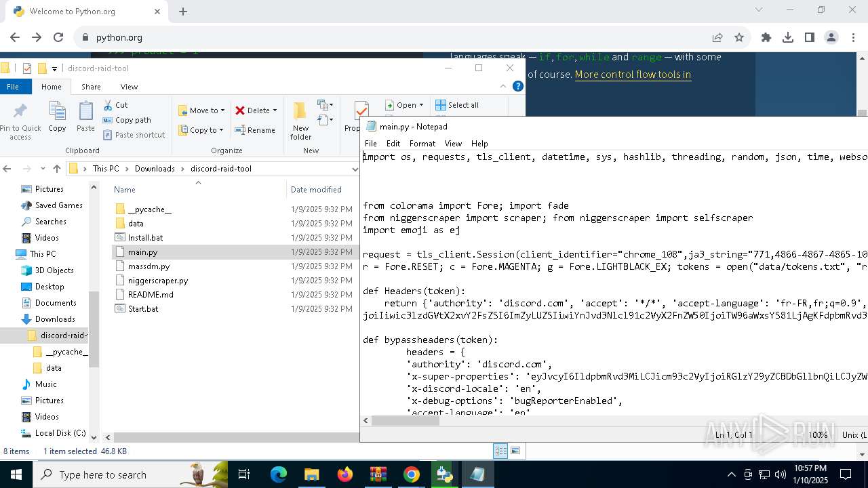Screen dimensions: 868x488
Task: Click the volume icon in system tray
Action: (x=780, y=474)
